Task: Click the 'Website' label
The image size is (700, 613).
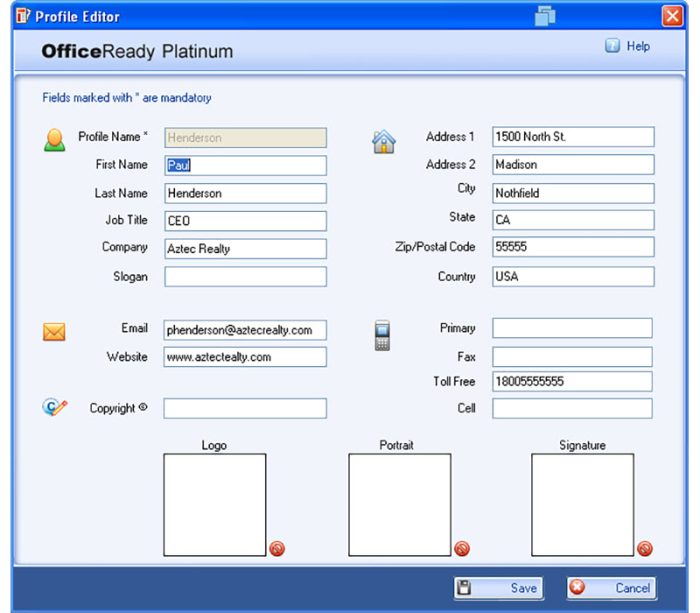Action: point(127,357)
